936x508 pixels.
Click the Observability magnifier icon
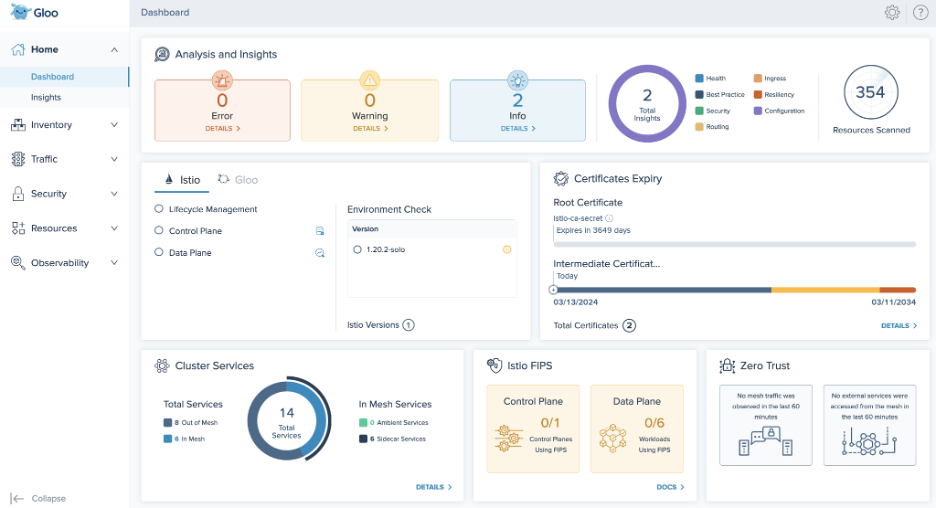18,263
